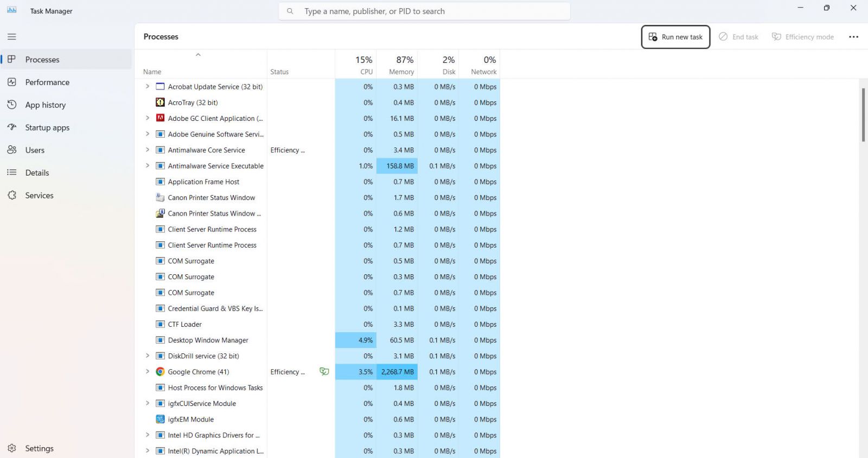The height and width of the screenshot is (458, 868).
Task: Sort by Memory column header
Action: pyautogui.click(x=397, y=64)
